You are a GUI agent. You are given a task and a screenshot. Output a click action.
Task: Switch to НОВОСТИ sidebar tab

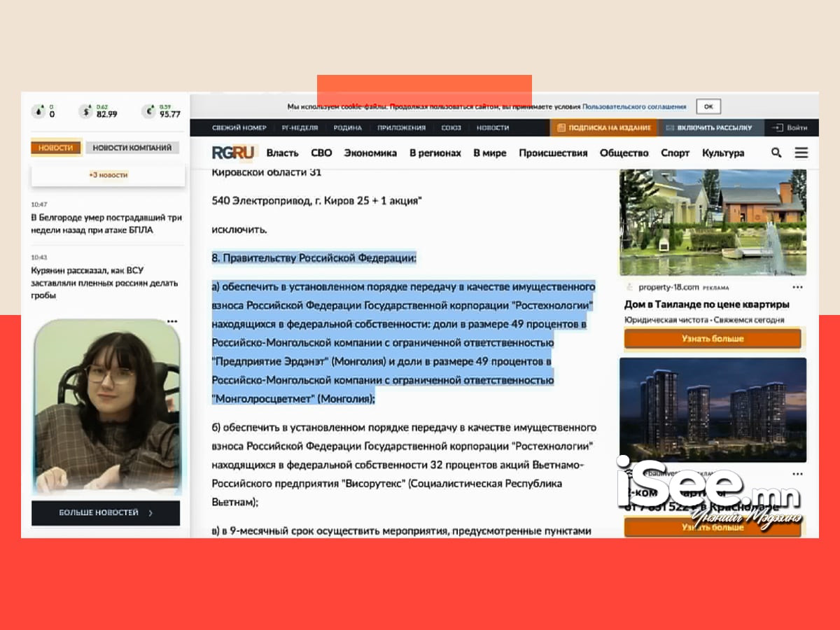point(56,148)
